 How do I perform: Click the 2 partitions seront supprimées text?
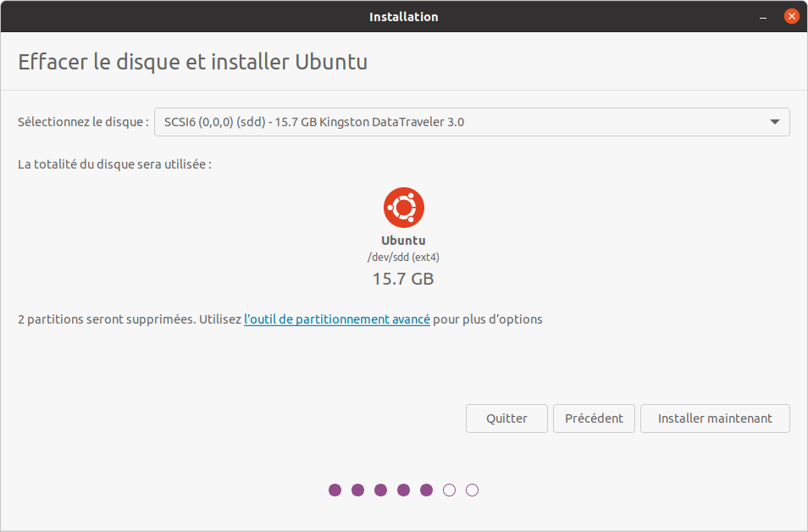pos(107,319)
